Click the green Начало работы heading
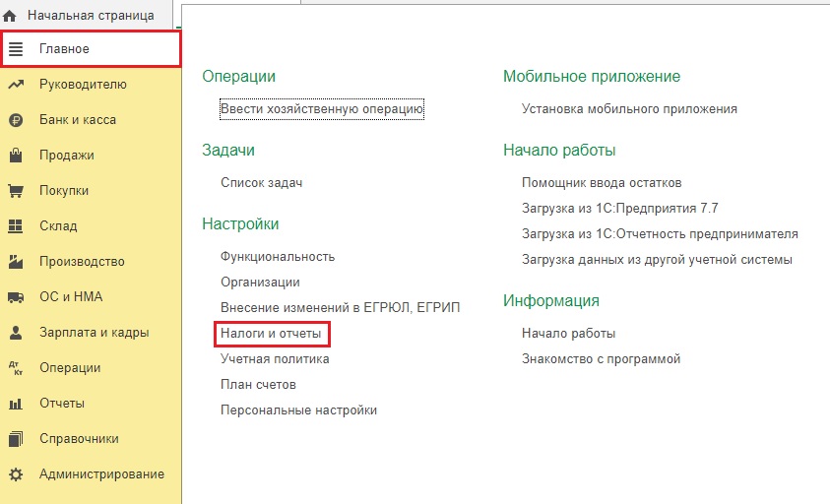This screenshot has width=830, height=504. [559, 151]
